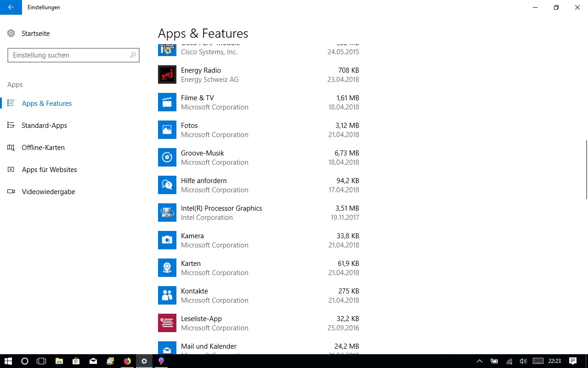Select the Energy Radio app icon
The width and height of the screenshot is (588, 368).
pyautogui.click(x=167, y=75)
